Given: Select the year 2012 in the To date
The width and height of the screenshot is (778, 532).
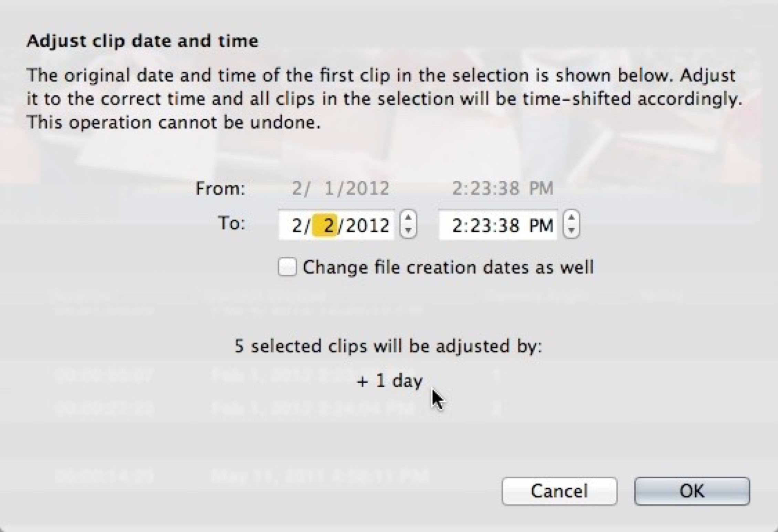Looking at the screenshot, I should [367, 226].
